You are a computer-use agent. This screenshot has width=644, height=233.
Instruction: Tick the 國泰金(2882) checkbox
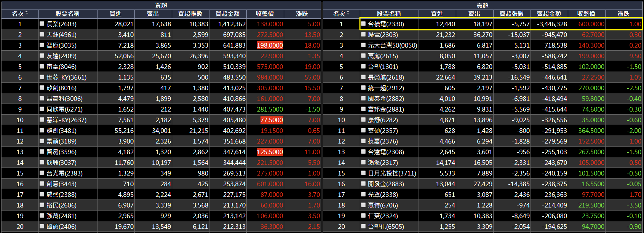[363, 98]
